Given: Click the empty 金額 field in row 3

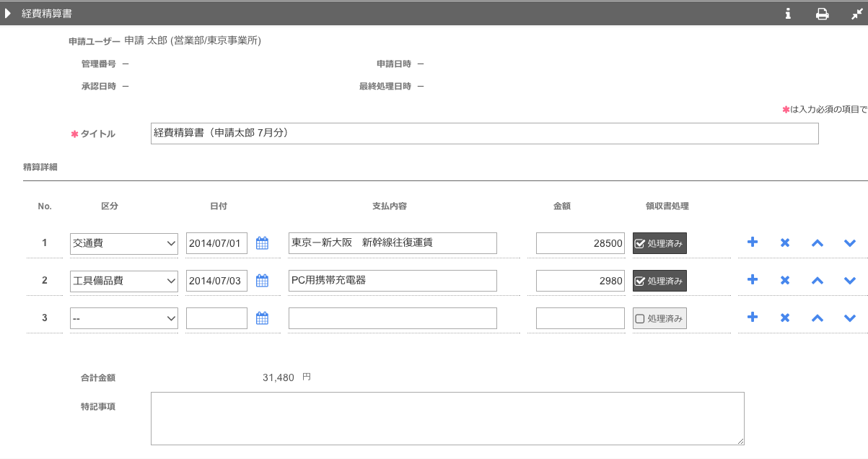Looking at the screenshot, I should click(x=580, y=318).
